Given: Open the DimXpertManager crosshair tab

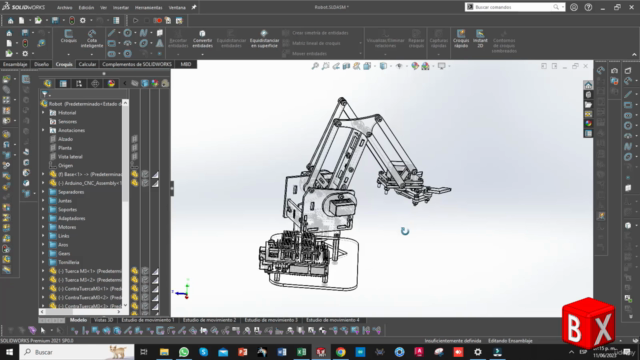Looking at the screenshot, I should (95, 84).
